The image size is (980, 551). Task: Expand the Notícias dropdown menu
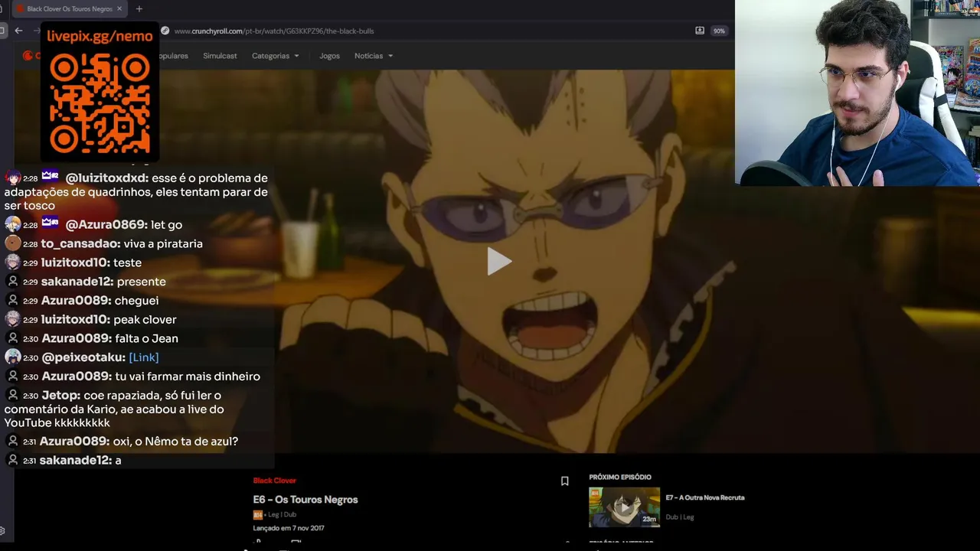[374, 56]
